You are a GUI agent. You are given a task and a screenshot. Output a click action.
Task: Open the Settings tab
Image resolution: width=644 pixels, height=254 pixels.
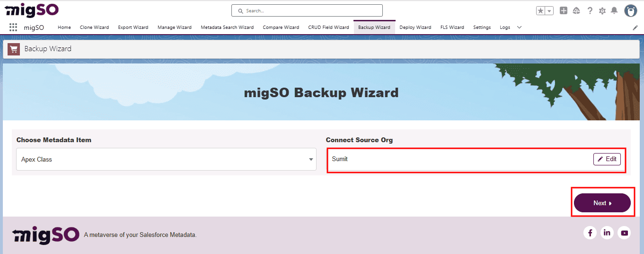pyautogui.click(x=482, y=27)
